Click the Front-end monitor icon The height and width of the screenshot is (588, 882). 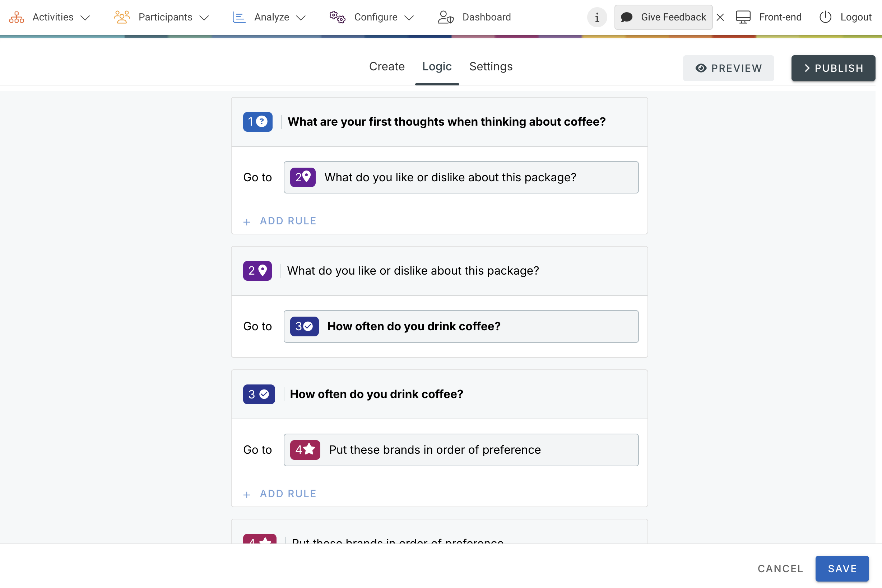point(743,17)
